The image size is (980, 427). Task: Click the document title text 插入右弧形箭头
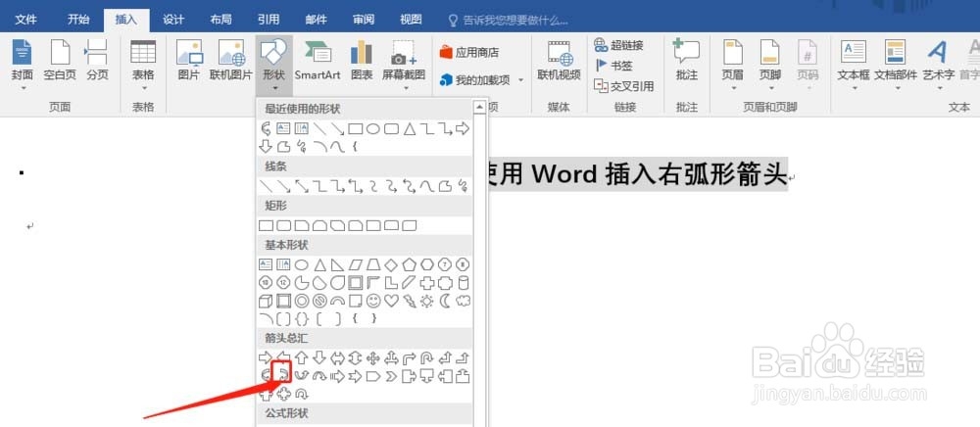click(696, 174)
